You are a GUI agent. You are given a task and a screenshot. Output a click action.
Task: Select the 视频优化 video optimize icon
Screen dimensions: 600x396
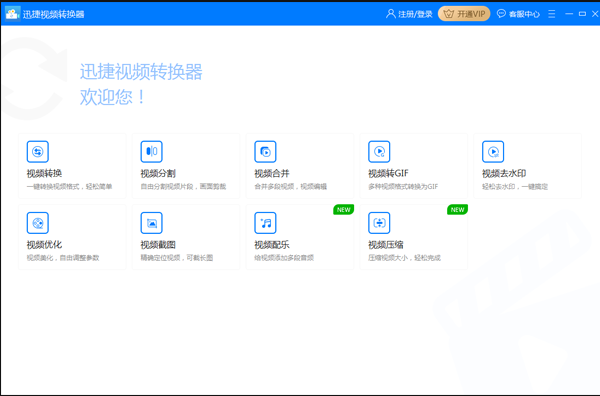pos(38,223)
